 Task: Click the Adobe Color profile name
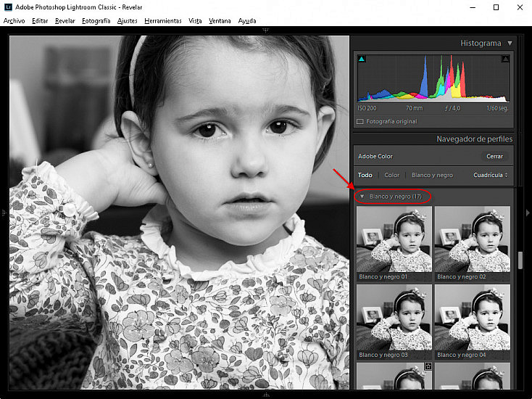(375, 156)
